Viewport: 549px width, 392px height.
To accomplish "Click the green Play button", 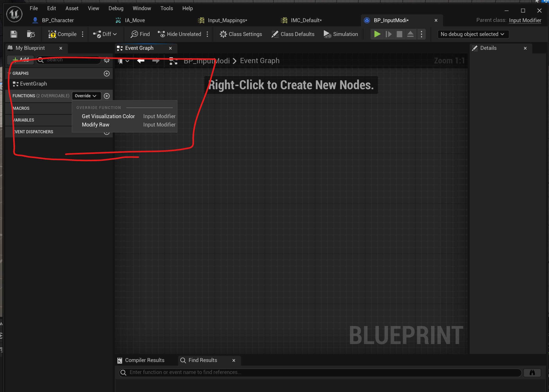I will coord(377,34).
